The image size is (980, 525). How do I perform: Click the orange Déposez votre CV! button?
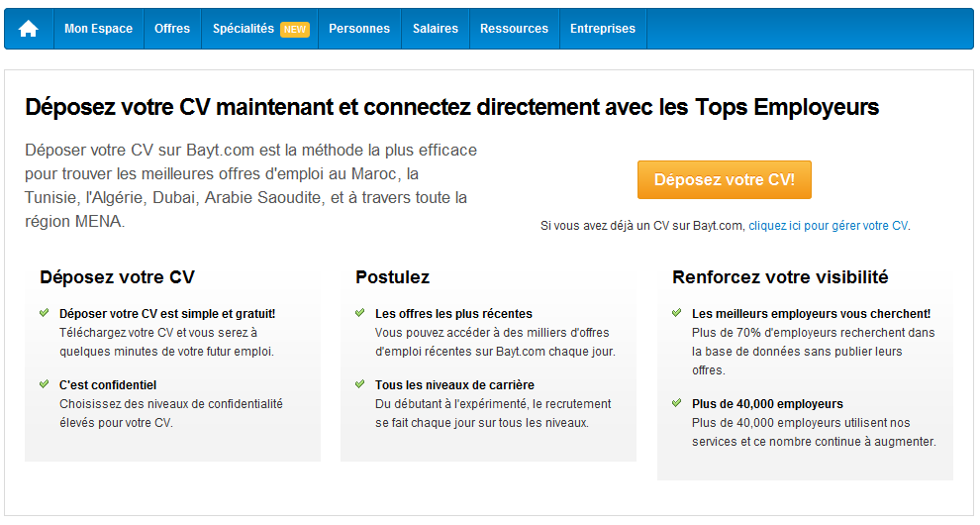point(725,179)
